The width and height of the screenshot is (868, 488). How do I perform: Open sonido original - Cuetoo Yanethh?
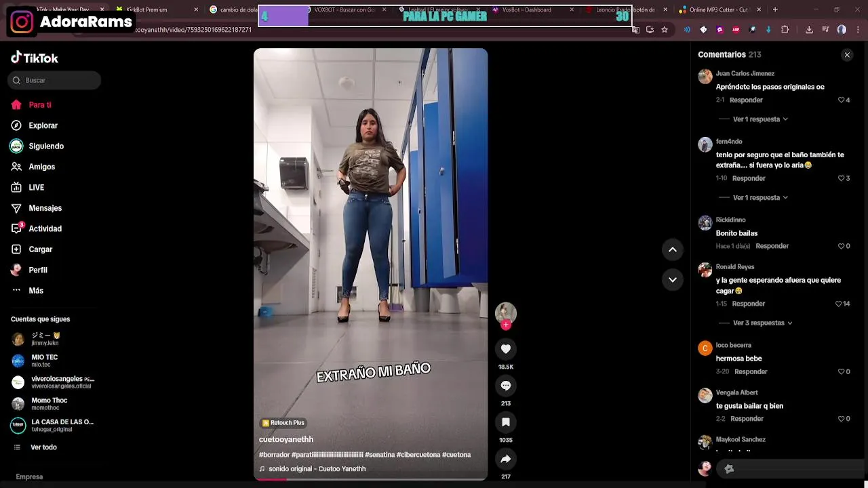[317, 469]
